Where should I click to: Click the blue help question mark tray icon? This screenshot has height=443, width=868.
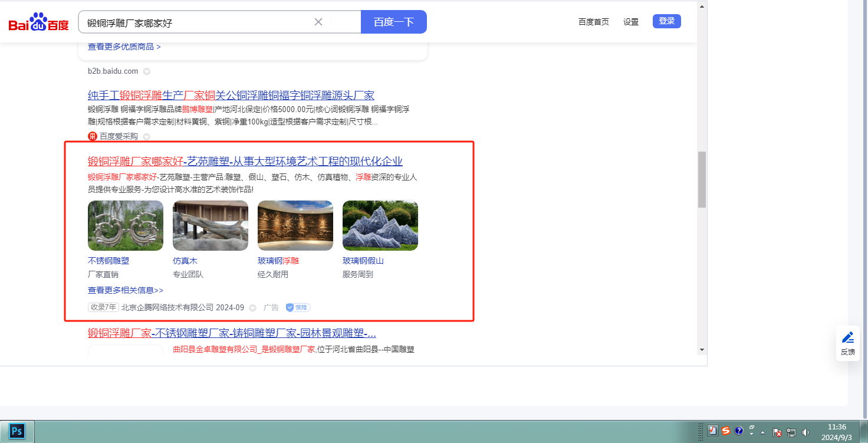click(x=739, y=431)
